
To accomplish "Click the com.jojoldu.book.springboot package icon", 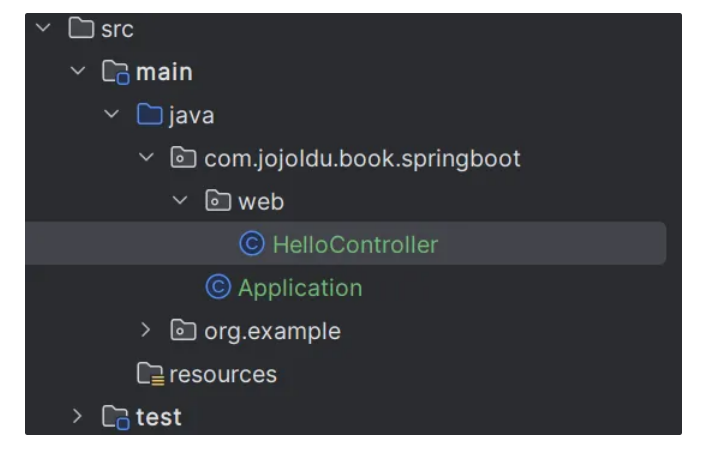I will 183,158.
